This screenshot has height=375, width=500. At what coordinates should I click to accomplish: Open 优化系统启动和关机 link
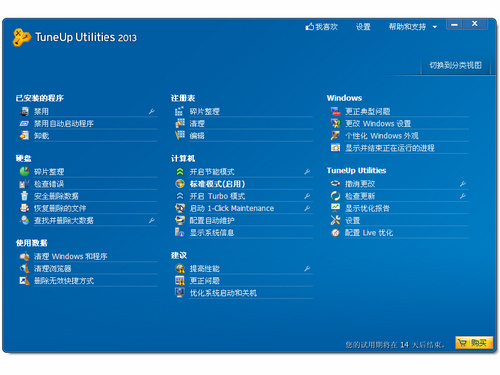click(x=223, y=293)
